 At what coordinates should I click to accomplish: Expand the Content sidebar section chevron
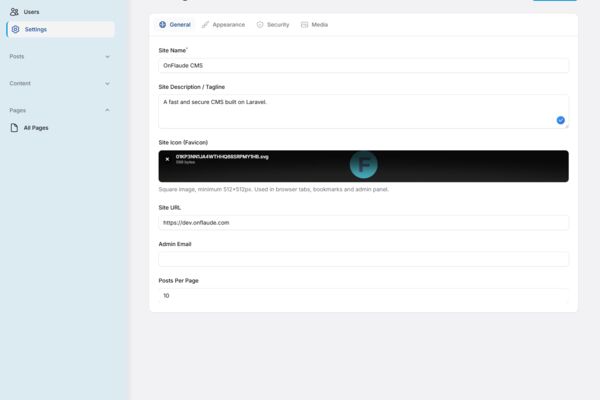click(108, 83)
